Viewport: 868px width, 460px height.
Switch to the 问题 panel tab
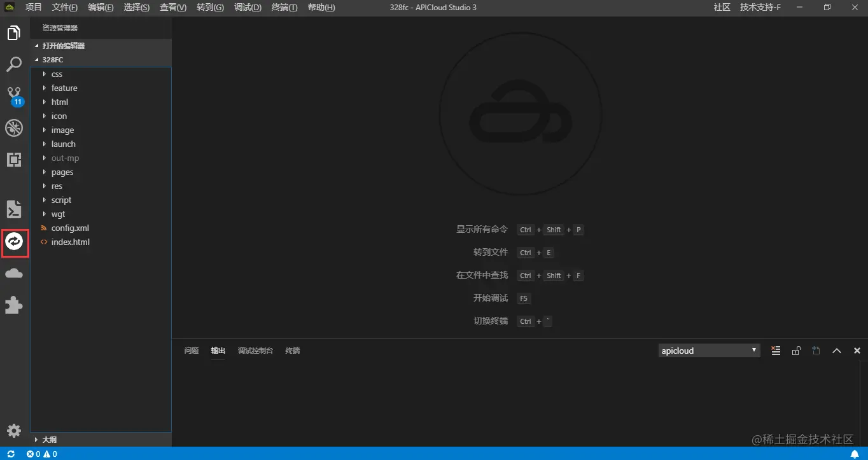pyautogui.click(x=192, y=351)
